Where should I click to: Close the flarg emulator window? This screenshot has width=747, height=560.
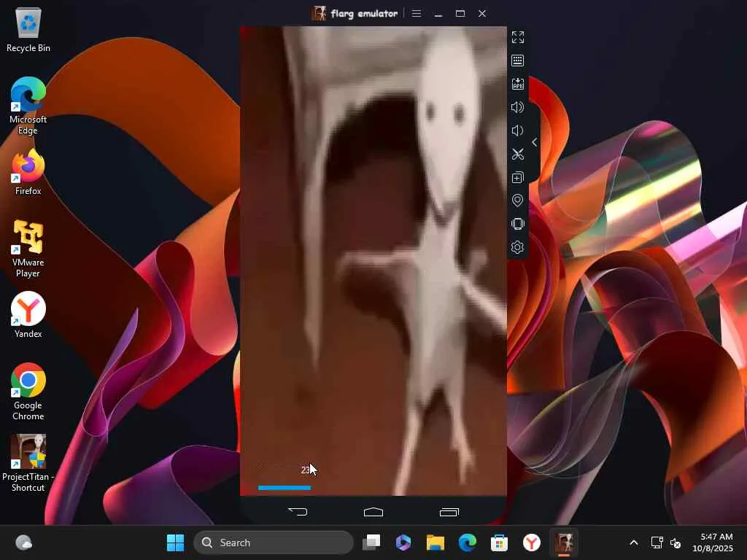(482, 13)
